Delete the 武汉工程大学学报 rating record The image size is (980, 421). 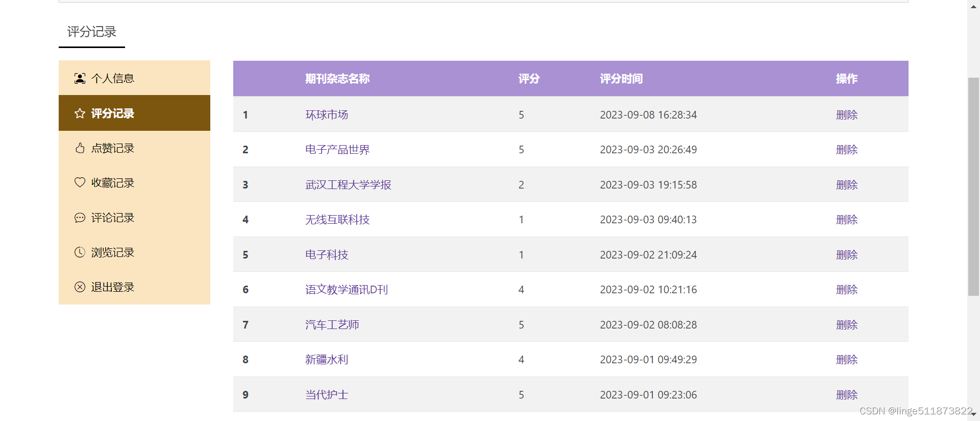point(847,185)
